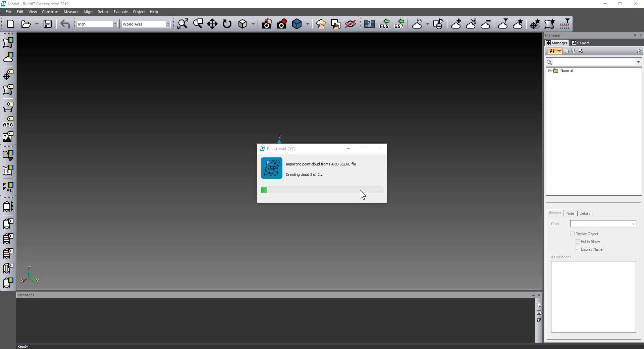644x349 pixels.
Task: Activate the Pan view tool
Action: point(212,24)
